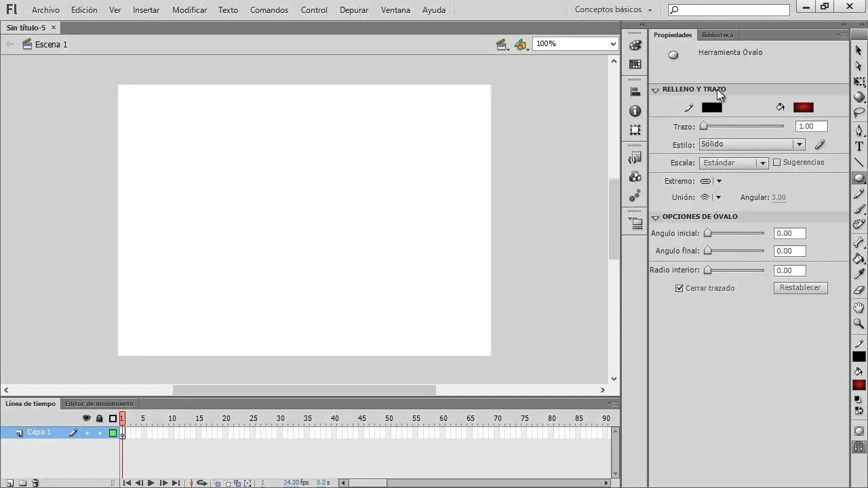Select the Hand tool
This screenshot has height=488, width=868.
click(859, 308)
